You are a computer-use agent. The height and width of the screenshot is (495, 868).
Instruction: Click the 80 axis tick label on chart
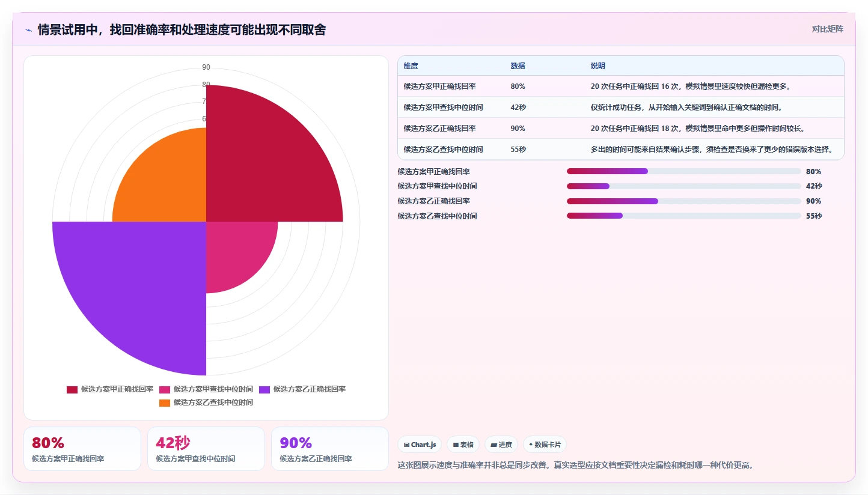[206, 84]
